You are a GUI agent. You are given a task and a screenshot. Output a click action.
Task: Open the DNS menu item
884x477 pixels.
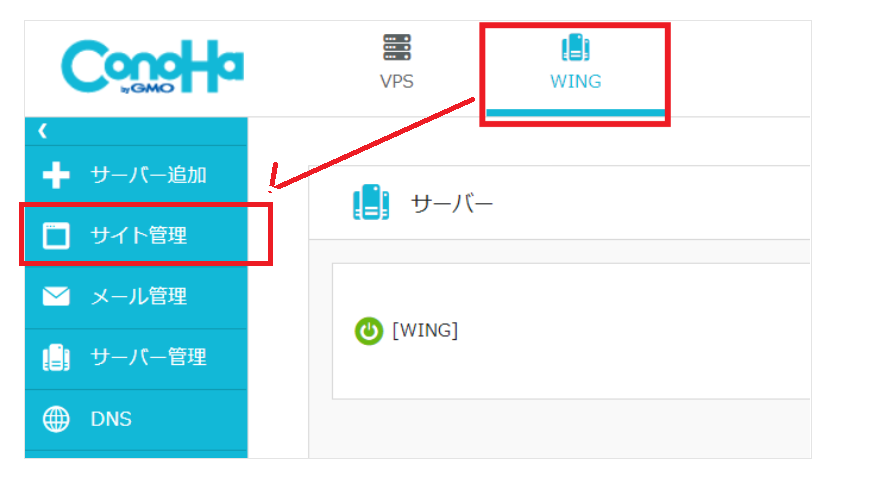point(136,419)
